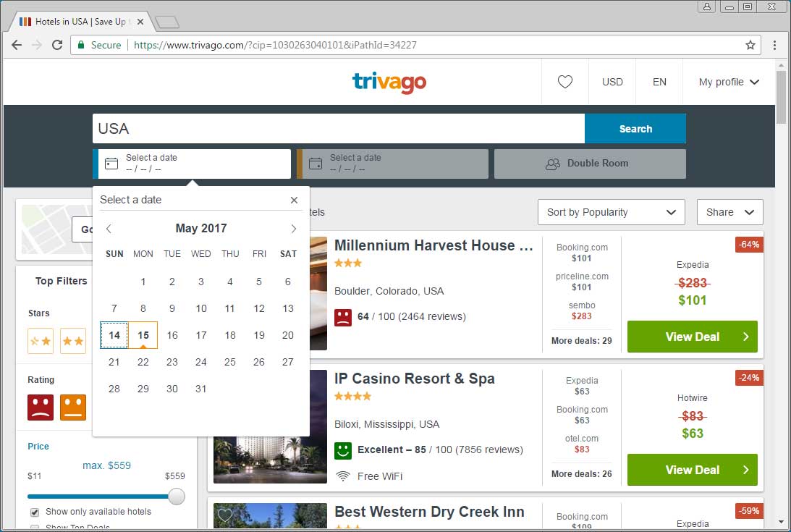Toggle Show only available hotels checkbox
Viewport: 791px width, 532px height.
point(35,512)
